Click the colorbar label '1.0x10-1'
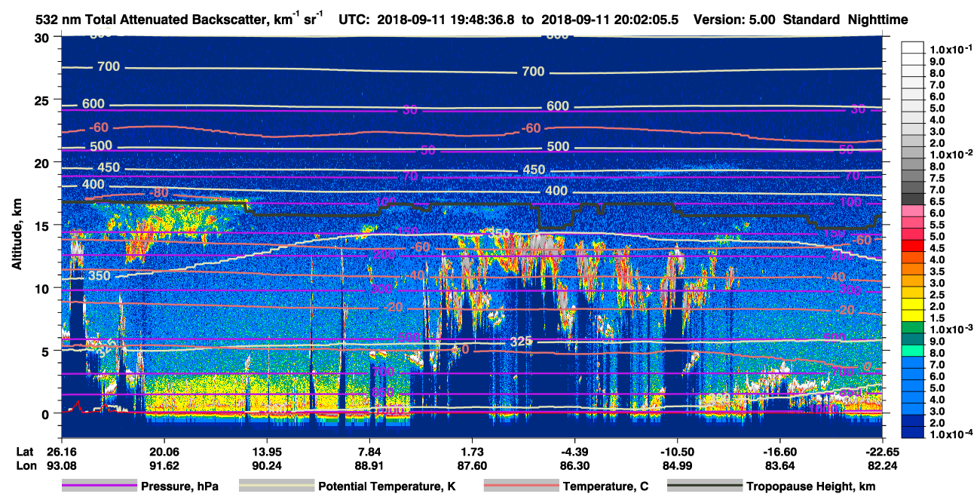This screenshot has width=980, height=503. [949, 50]
